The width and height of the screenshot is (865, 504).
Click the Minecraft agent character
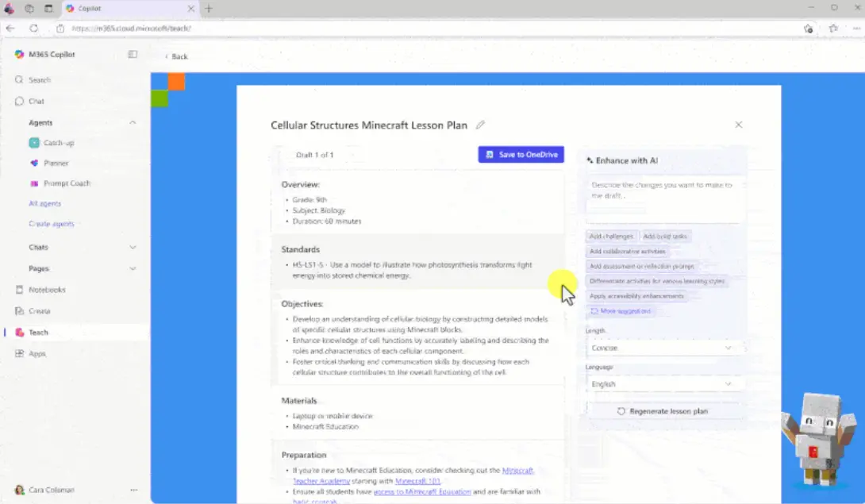pyautogui.click(x=820, y=439)
